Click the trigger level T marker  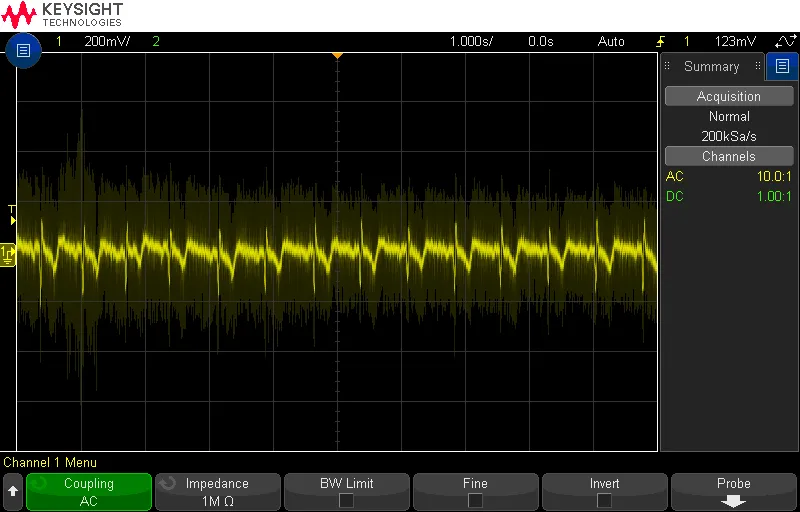point(12,215)
